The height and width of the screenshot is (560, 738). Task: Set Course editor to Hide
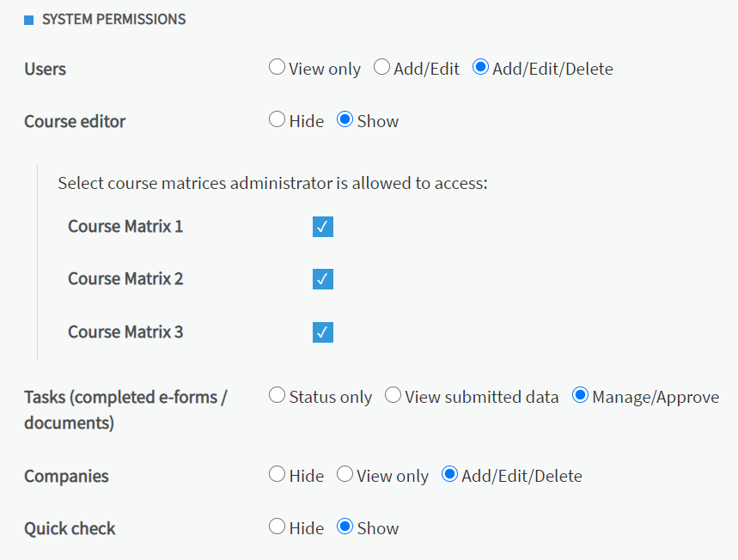point(277,120)
